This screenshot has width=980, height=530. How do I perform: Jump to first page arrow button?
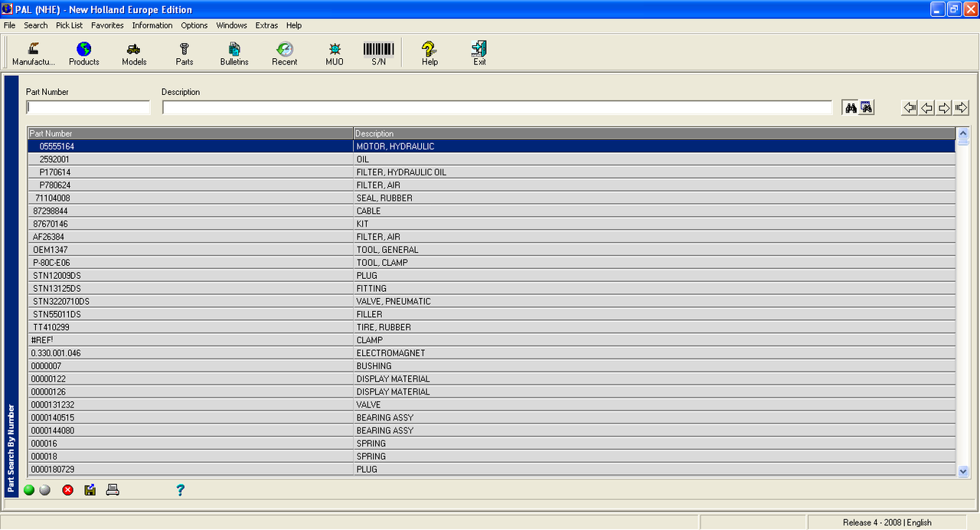pos(910,108)
